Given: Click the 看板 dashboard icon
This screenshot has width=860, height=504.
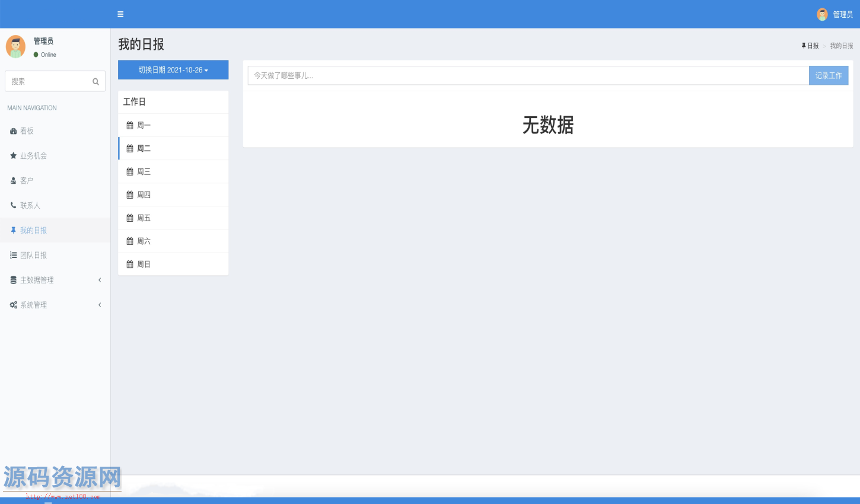Looking at the screenshot, I should click(x=13, y=131).
